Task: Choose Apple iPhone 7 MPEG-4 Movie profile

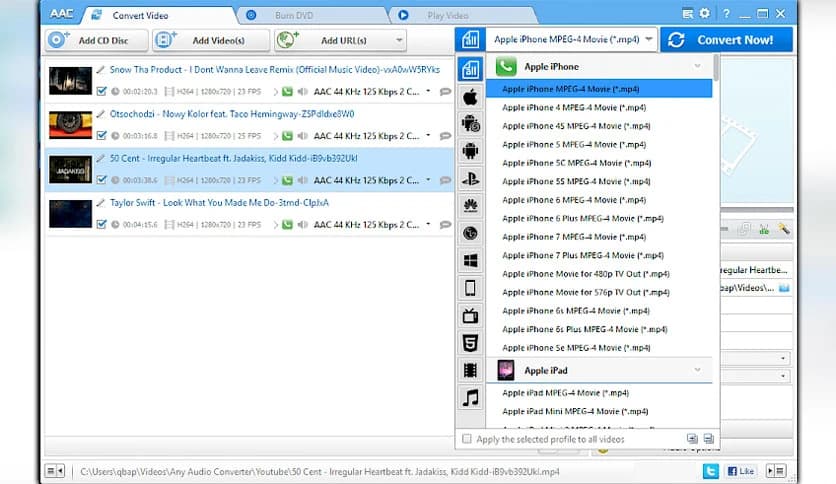Action: (x=599, y=237)
